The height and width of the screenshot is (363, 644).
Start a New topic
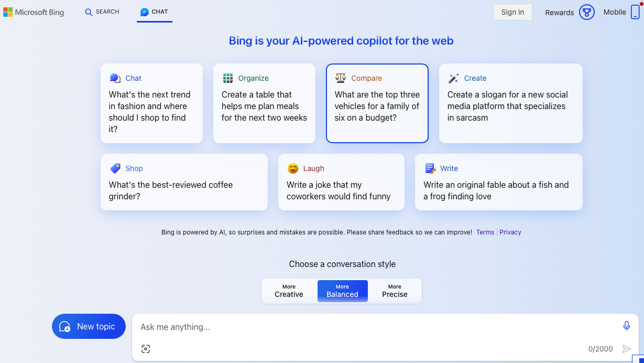89,327
